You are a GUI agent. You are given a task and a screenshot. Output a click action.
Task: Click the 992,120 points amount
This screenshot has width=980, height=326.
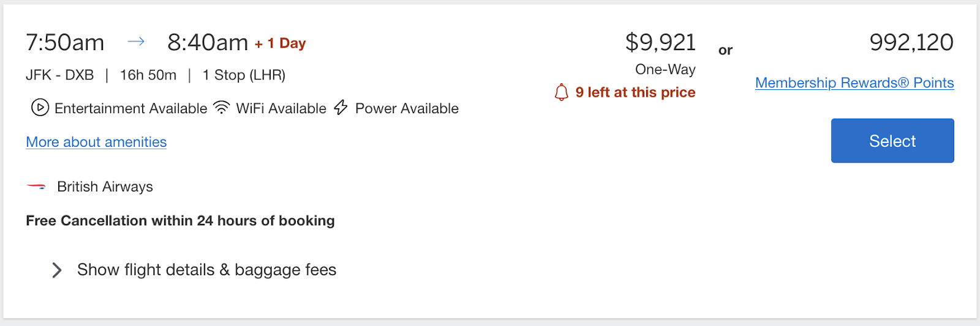click(x=911, y=42)
